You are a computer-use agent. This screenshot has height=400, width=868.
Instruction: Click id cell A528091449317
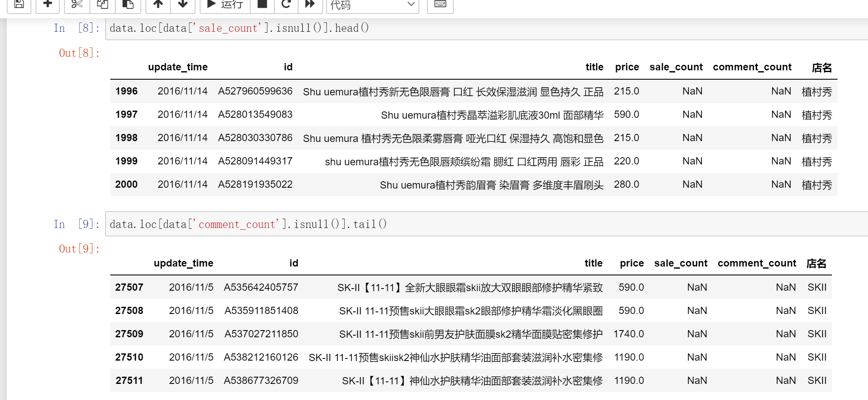pos(255,161)
